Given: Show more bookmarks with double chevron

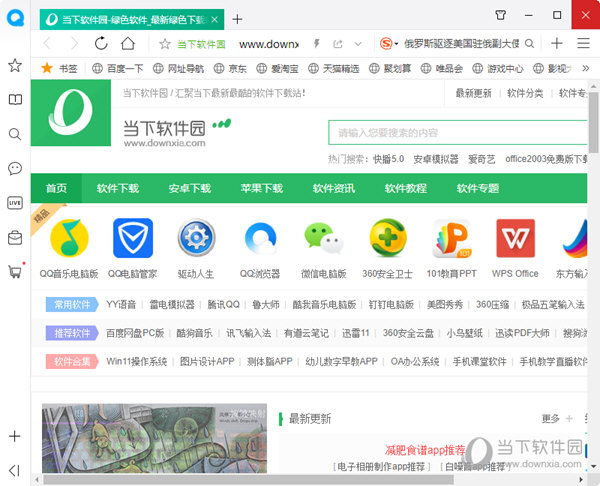Looking at the screenshot, I should 585,68.
